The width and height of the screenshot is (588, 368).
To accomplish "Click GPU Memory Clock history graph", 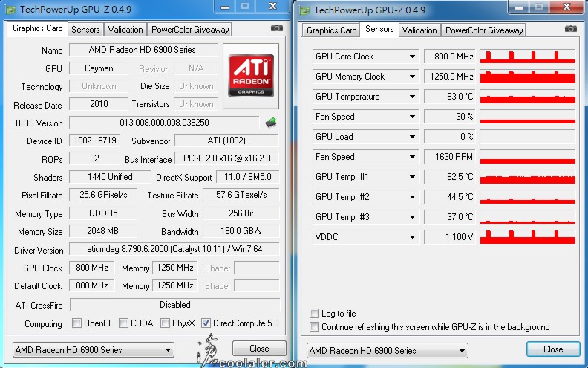I will pyautogui.click(x=527, y=77).
